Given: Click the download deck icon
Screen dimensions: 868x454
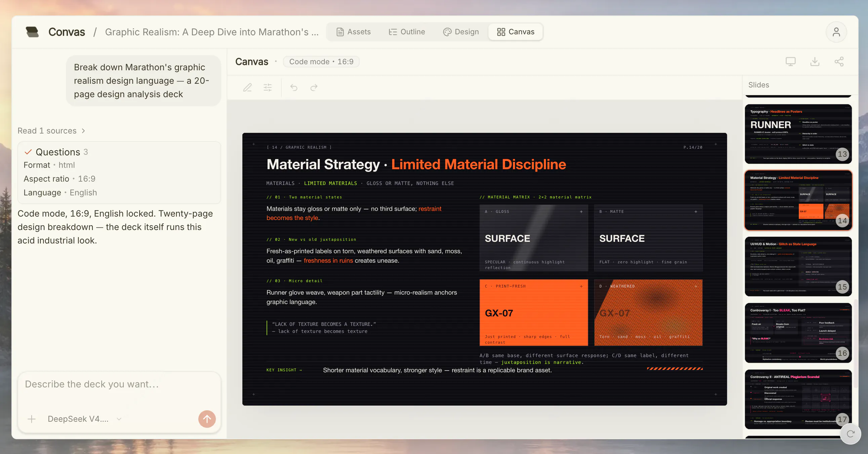Looking at the screenshot, I should 815,61.
